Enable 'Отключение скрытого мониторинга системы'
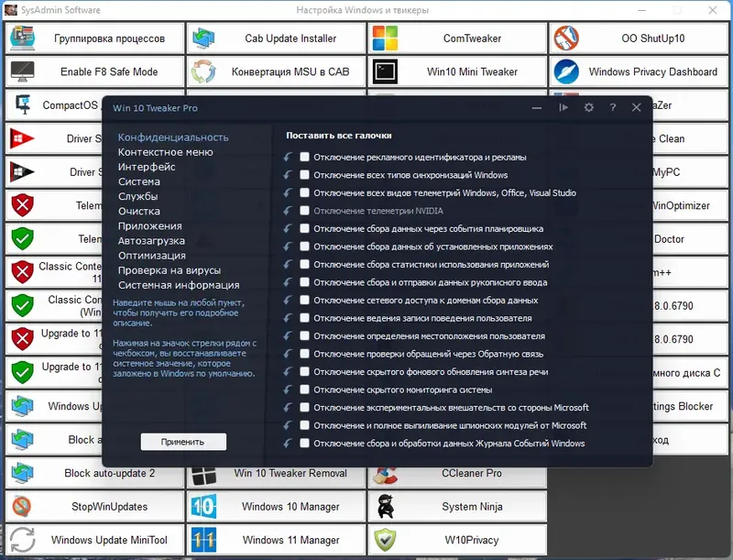 pyautogui.click(x=306, y=389)
